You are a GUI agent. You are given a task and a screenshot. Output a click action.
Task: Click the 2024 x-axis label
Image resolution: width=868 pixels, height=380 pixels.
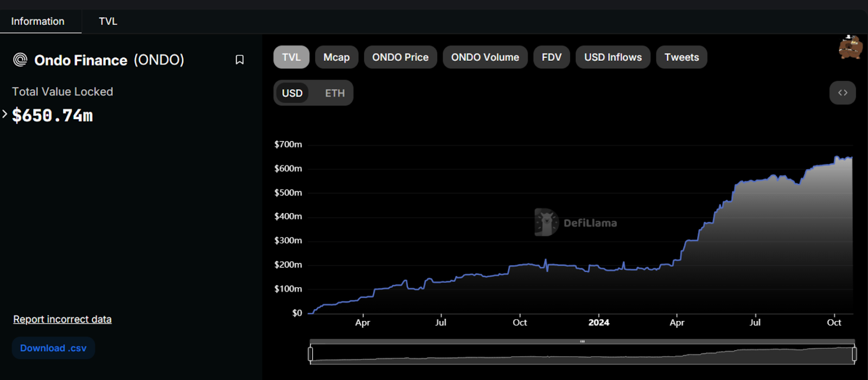[x=599, y=323]
